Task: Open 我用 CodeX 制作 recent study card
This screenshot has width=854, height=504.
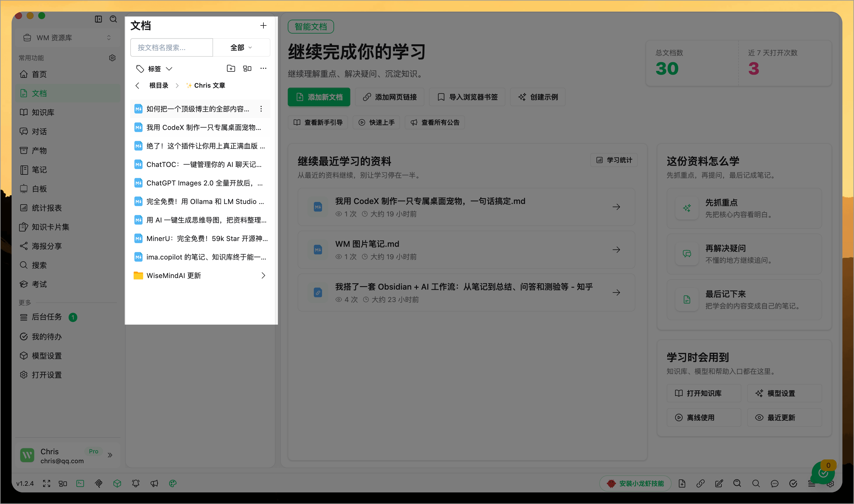Action: (466, 207)
